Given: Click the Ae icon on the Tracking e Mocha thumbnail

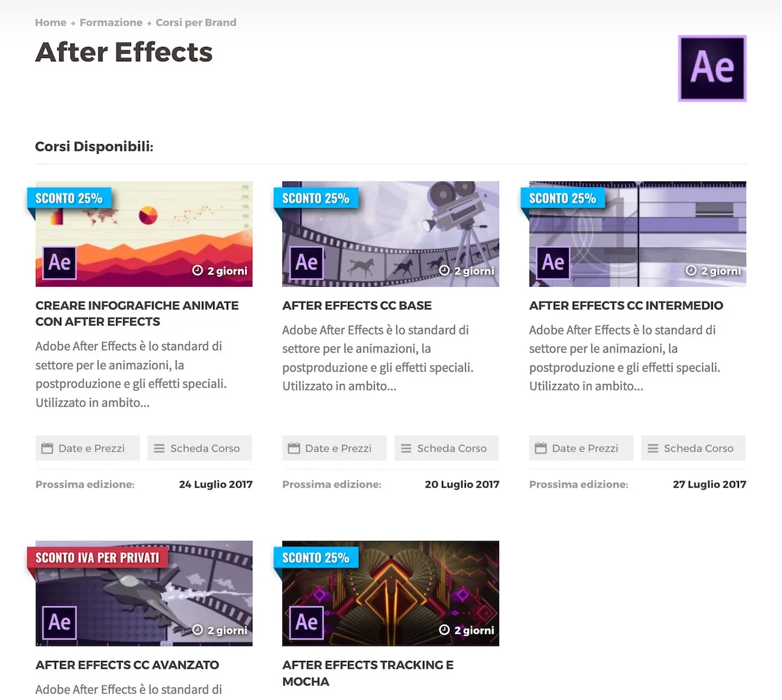Looking at the screenshot, I should pyautogui.click(x=305, y=622).
